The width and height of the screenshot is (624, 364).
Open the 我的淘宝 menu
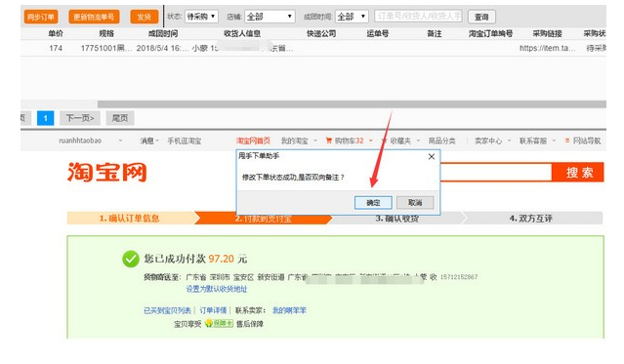coord(299,141)
